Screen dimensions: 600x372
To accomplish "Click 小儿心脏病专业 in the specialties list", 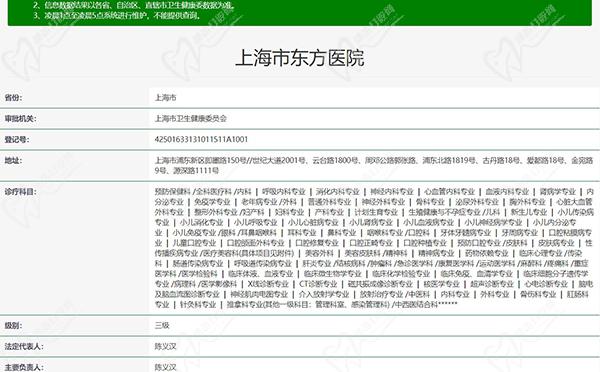I will pos(313,222).
